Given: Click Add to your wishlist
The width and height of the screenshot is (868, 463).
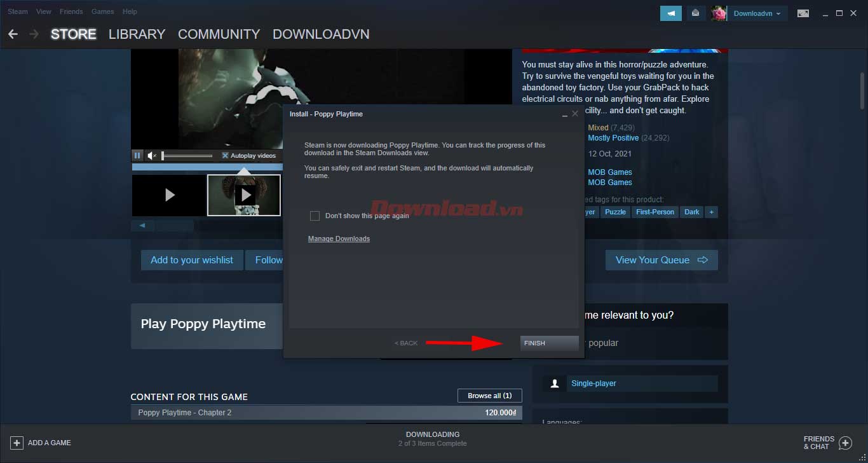Looking at the screenshot, I should (x=192, y=260).
